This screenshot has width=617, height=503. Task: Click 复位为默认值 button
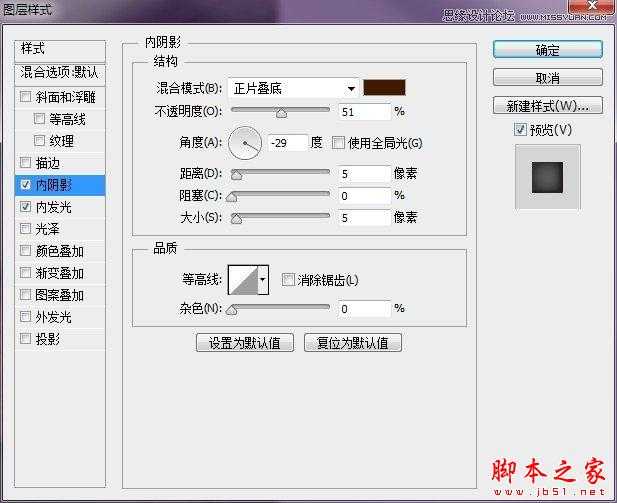(x=353, y=342)
